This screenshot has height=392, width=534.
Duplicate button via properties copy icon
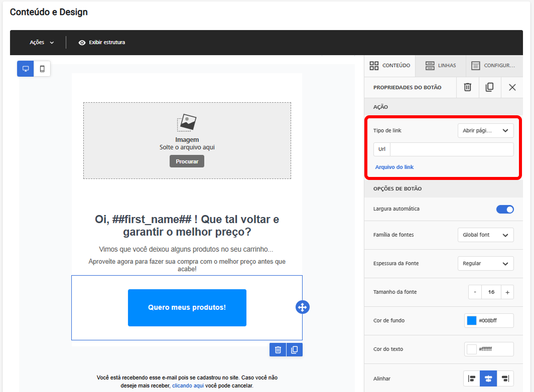489,87
